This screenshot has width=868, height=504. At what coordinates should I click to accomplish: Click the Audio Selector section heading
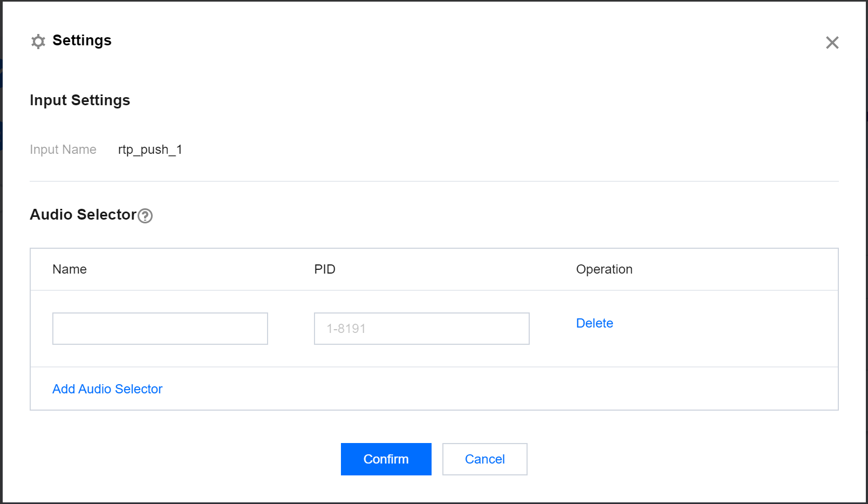coord(83,215)
